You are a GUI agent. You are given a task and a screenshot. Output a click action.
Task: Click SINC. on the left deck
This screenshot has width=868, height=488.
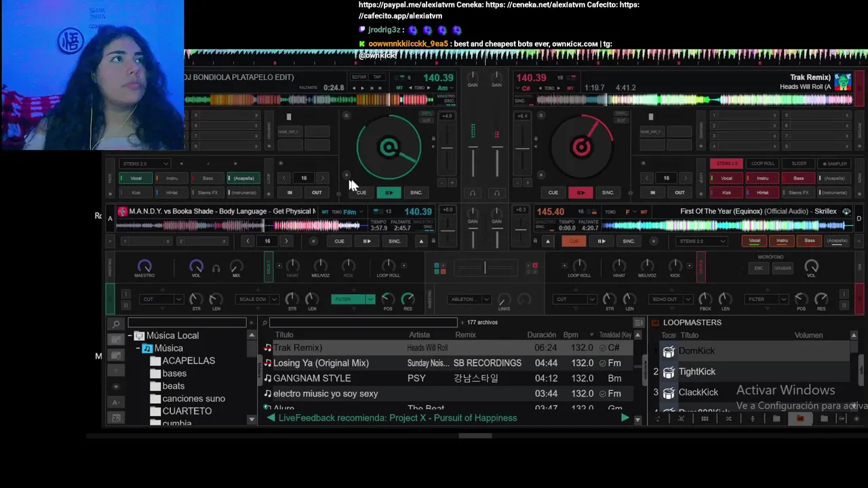click(x=416, y=192)
